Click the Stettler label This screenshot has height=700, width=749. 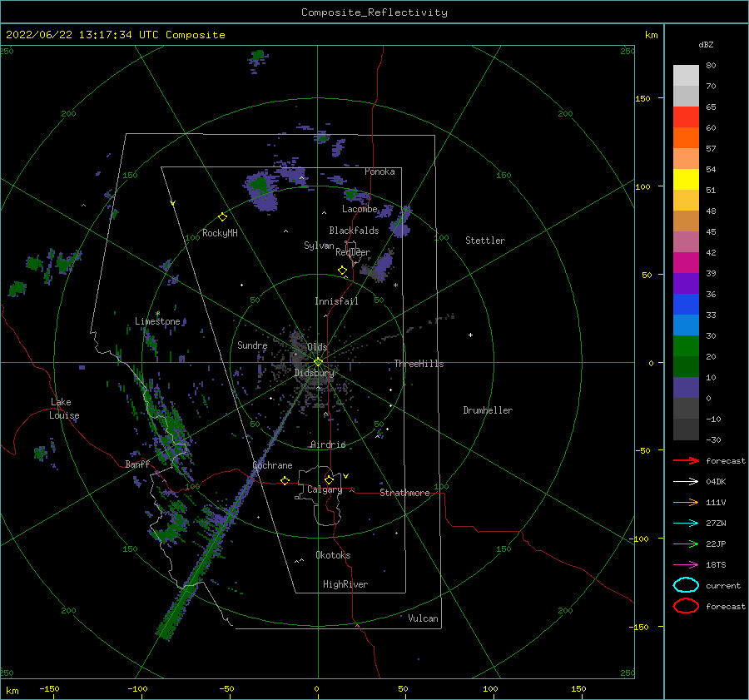click(485, 241)
